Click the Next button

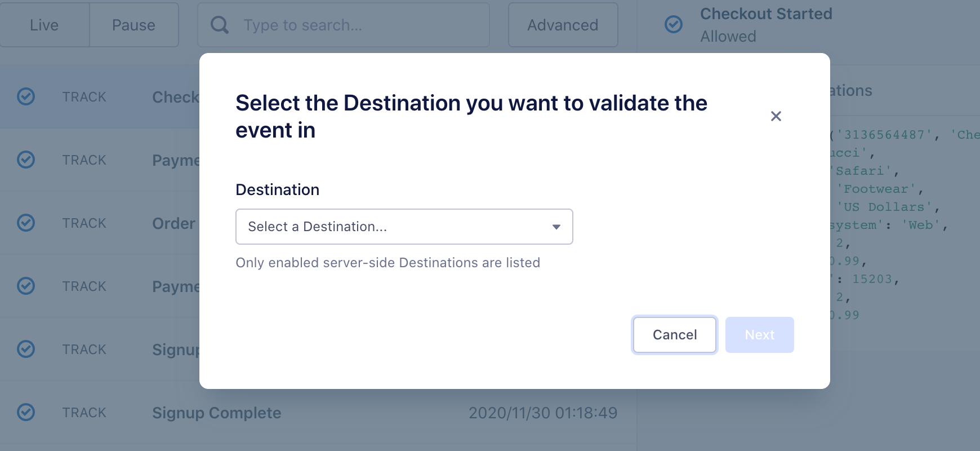click(759, 335)
